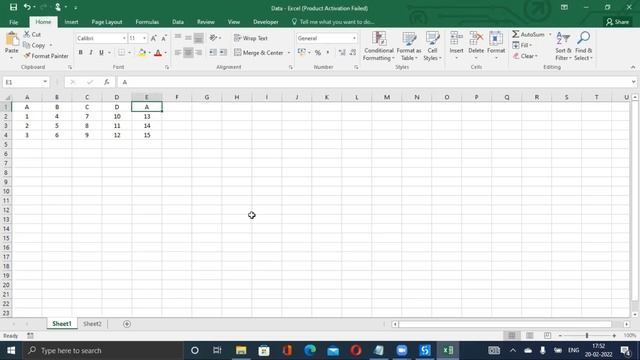Switch to the Insert tab
Screen dimensions: 640x360
tap(71, 22)
